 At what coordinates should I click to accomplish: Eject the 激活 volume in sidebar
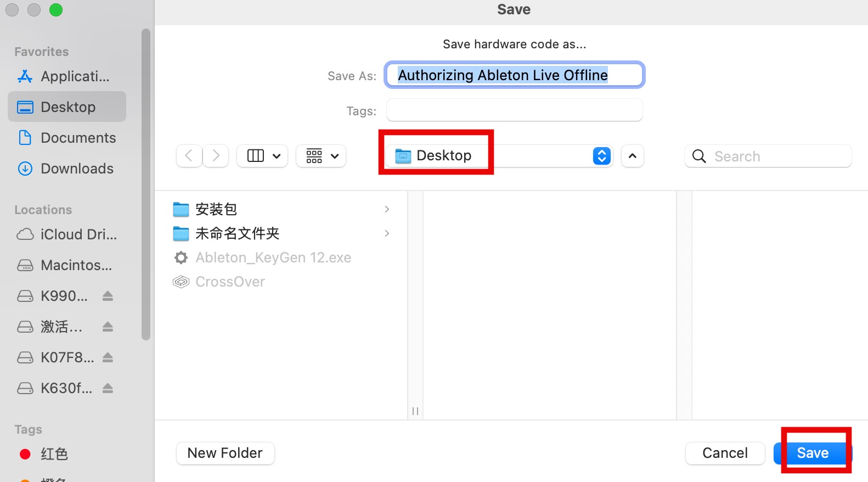coord(108,327)
